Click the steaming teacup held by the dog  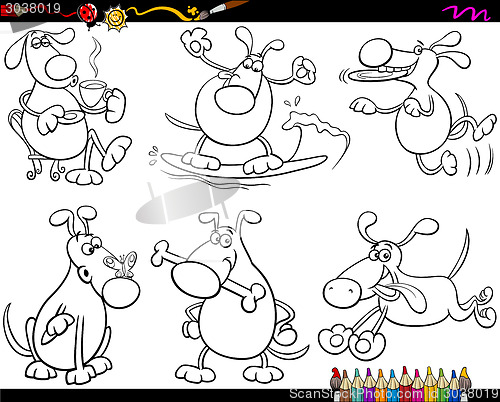(x=95, y=94)
